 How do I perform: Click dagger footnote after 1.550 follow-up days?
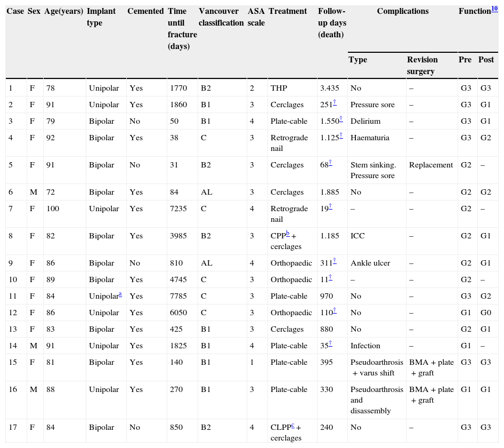tap(340, 119)
